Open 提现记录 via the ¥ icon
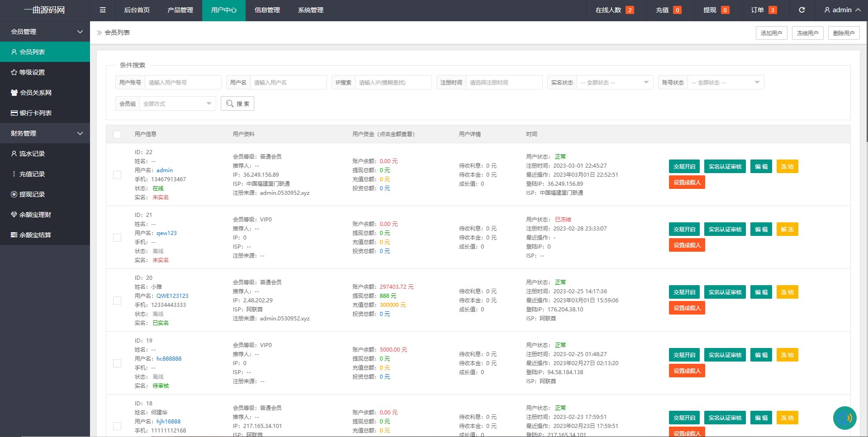Screen dimensions: 868x437 [x=14, y=194]
